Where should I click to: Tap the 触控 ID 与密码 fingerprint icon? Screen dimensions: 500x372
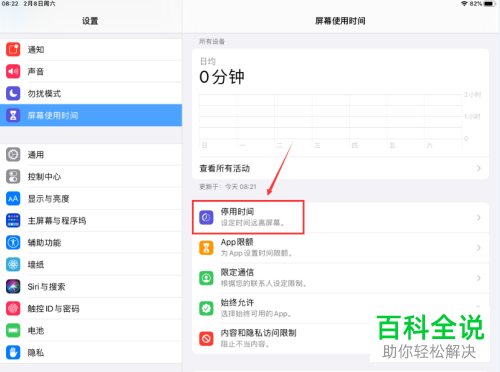coord(13,308)
